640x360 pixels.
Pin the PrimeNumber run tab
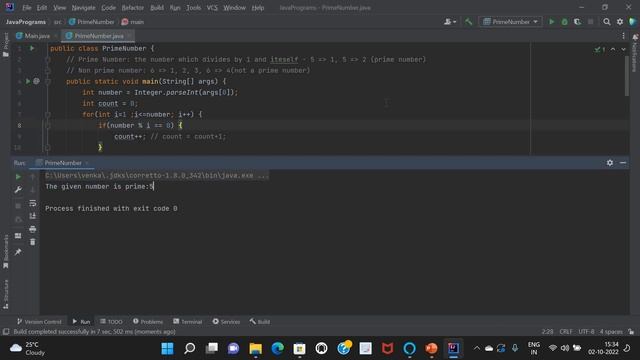(18, 252)
